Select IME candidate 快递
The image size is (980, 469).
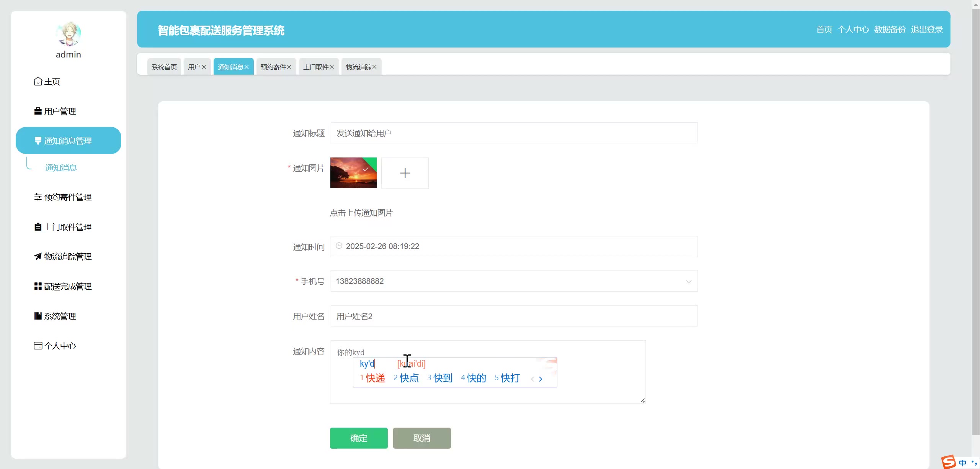[x=375, y=378]
